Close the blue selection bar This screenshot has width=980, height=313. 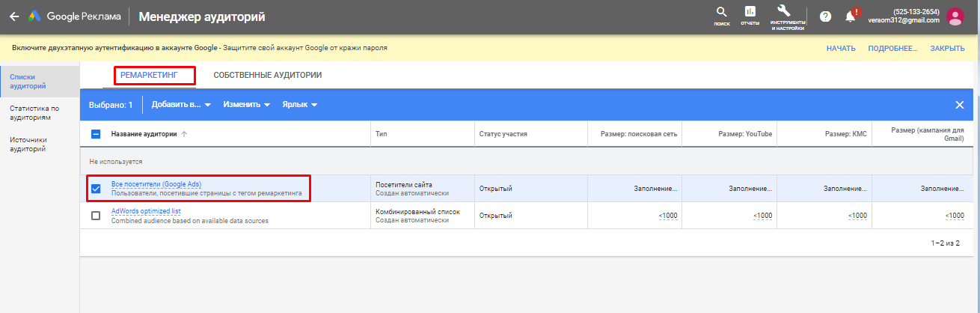coord(960,105)
